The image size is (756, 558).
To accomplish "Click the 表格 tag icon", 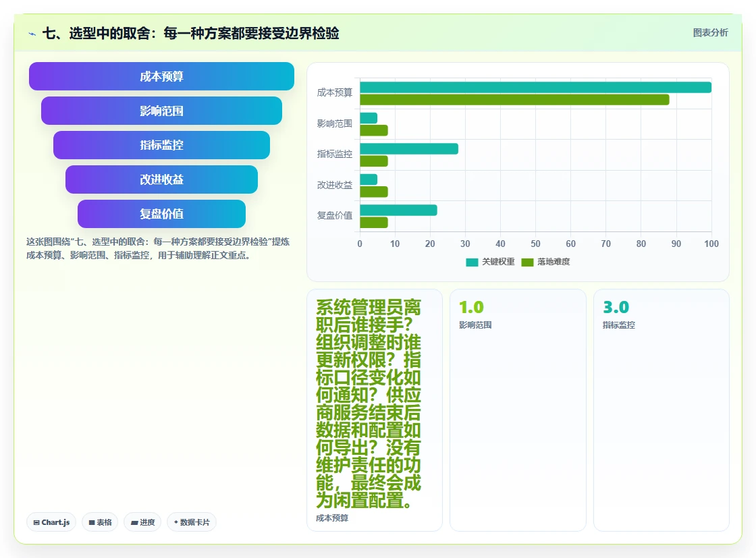I will point(92,522).
